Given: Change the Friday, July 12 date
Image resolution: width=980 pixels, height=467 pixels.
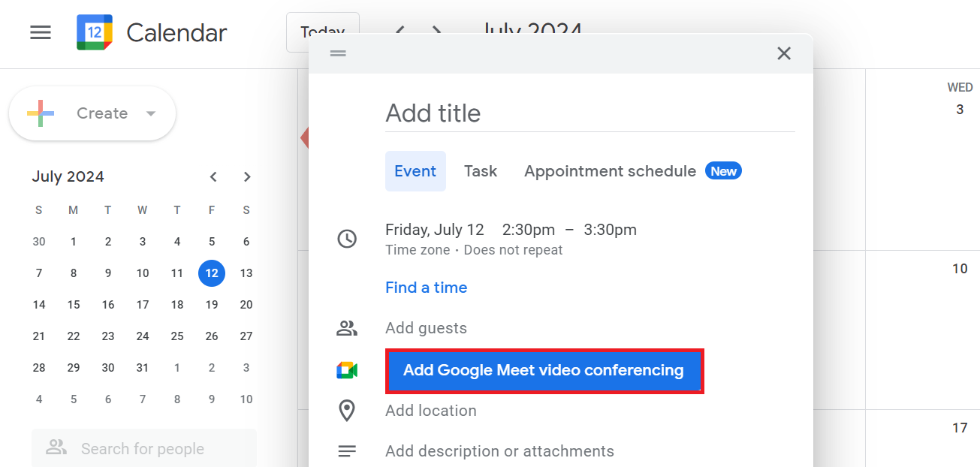Looking at the screenshot, I should click(x=435, y=230).
